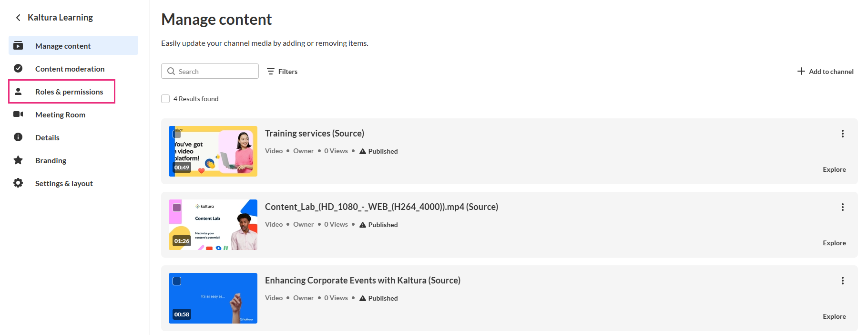Click Add to channel button

pyautogui.click(x=825, y=71)
